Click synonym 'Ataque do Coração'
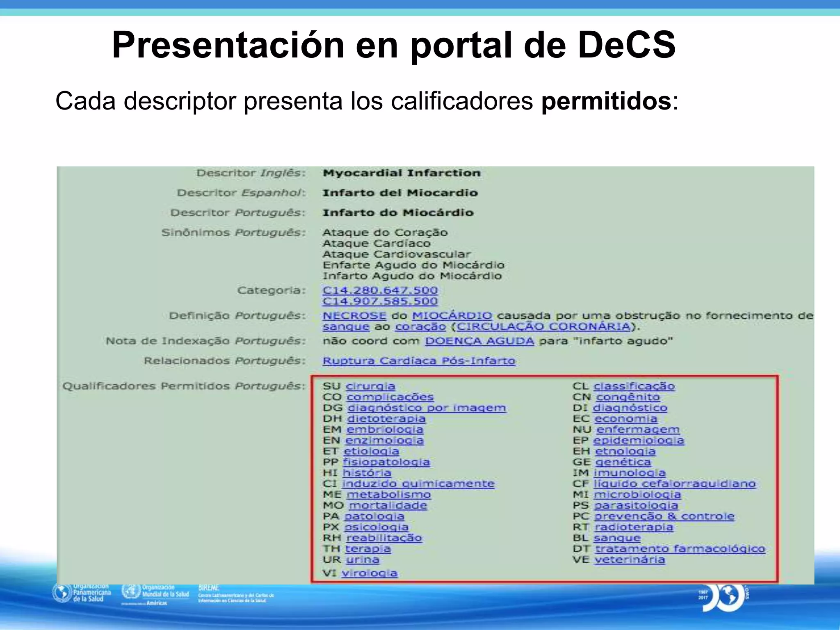This screenshot has height=630, width=840. click(x=385, y=233)
